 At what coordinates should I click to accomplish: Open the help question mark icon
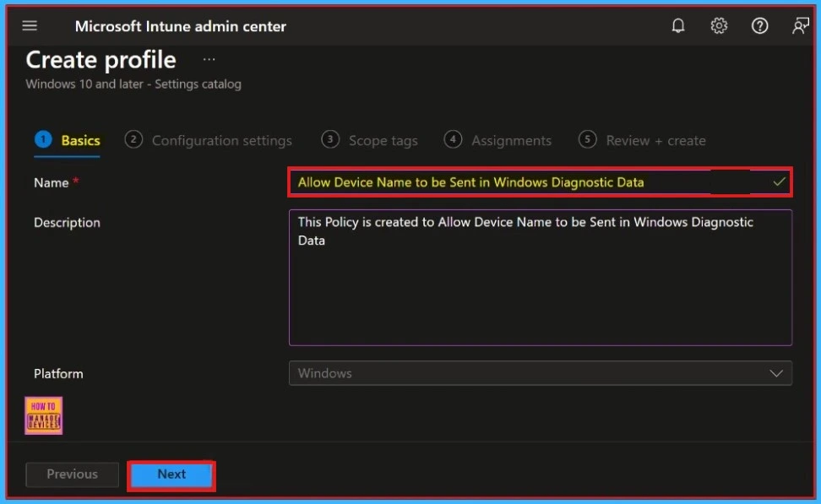tap(759, 25)
